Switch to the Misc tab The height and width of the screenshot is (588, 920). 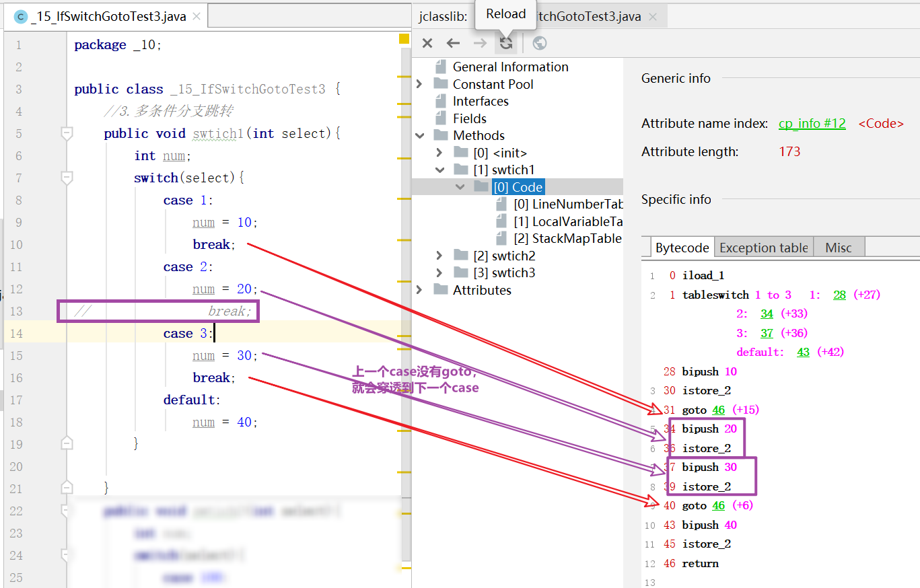click(839, 248)
